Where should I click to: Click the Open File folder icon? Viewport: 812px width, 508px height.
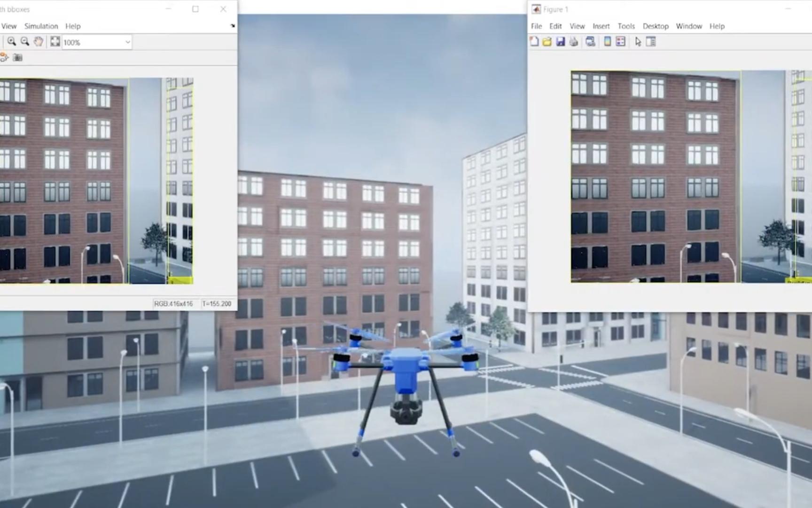click(547, 42)
